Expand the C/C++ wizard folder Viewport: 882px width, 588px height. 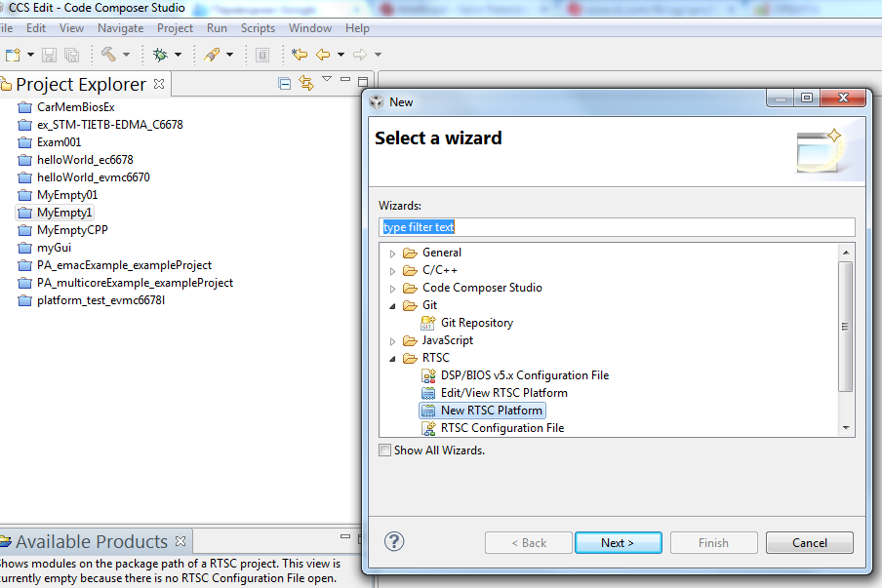(392, 271)
